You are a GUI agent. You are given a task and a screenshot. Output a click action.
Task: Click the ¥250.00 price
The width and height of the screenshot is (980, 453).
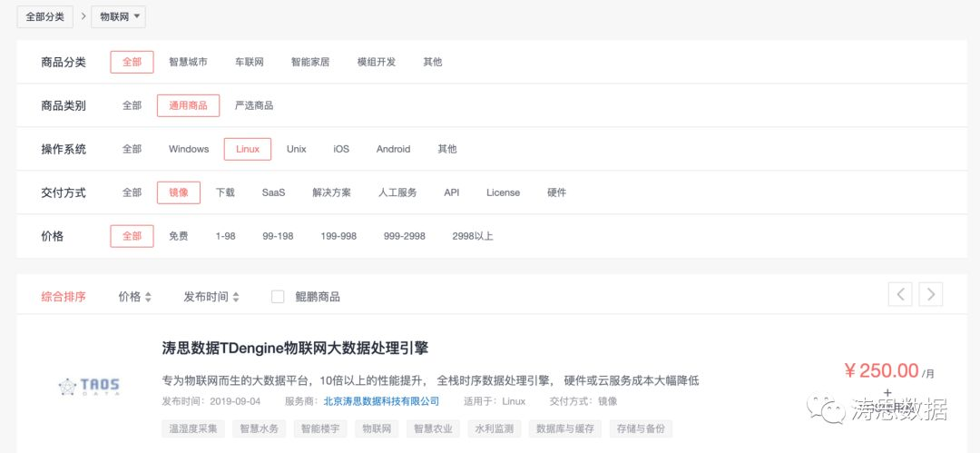881,370
